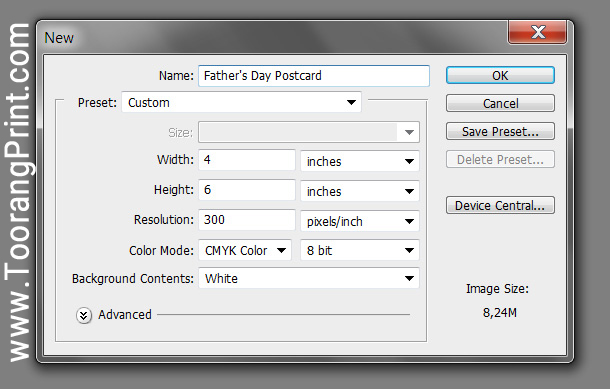Click the Width label
The width and height of the screenshot is (610, 389).
click(x=175, y=159)
